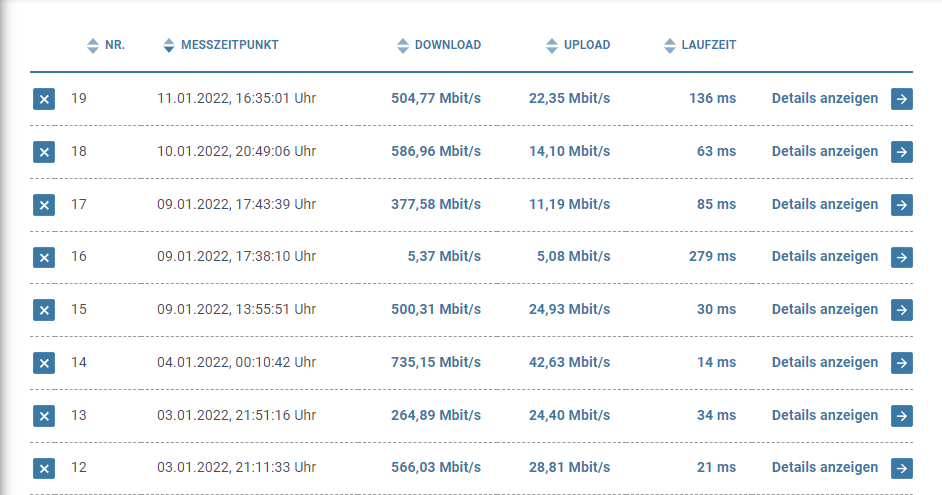Remove measurement entry 18
The image size is (942, 495).
(x=44, y=152)
